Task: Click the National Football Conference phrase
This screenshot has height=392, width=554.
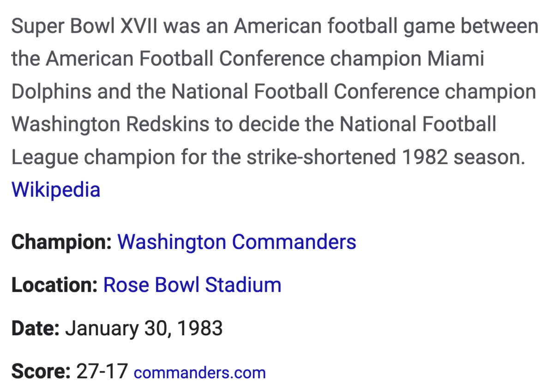Action: click(305, 92)
